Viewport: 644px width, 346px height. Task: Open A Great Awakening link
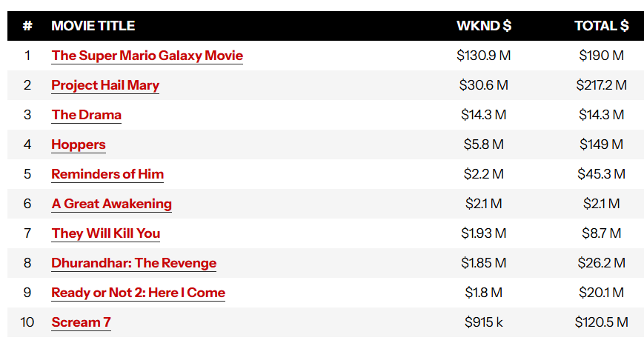pyautogui.click(x=112, y=204)
